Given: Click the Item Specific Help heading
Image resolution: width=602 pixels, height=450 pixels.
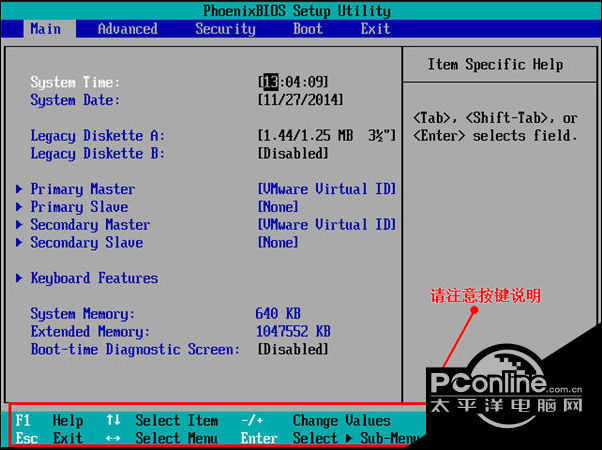Looking at the screenshot, I should click(495, 64).
